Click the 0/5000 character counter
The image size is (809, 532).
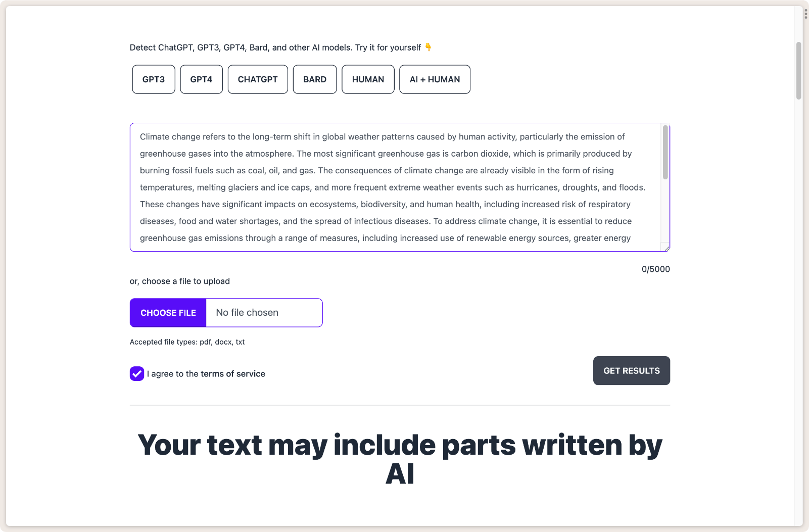655,269
